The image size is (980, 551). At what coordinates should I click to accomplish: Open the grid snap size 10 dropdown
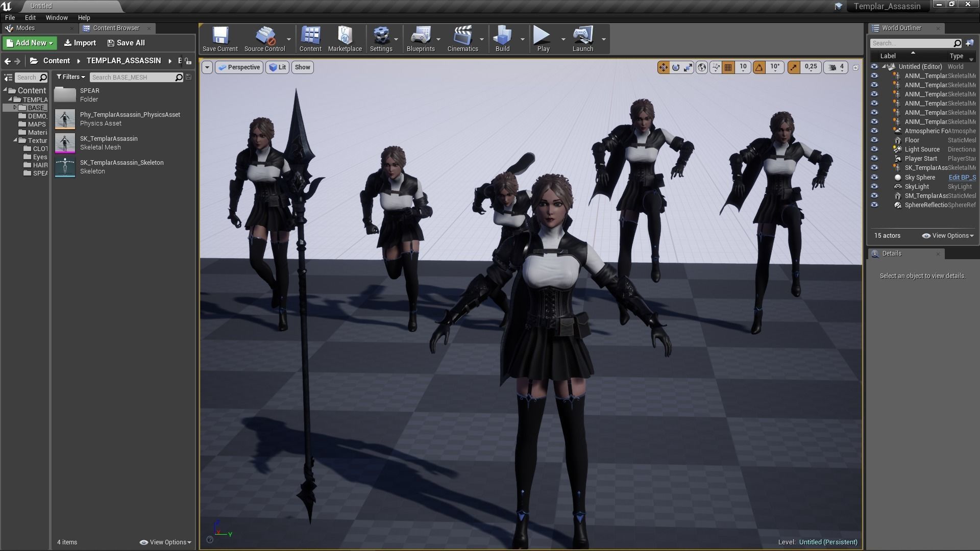tap(743, 67)
